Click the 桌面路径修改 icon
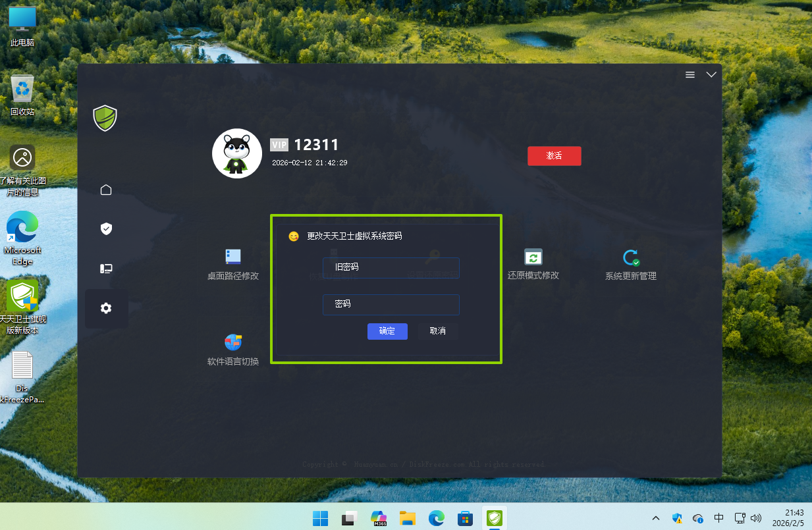 (x=233, y=257)
